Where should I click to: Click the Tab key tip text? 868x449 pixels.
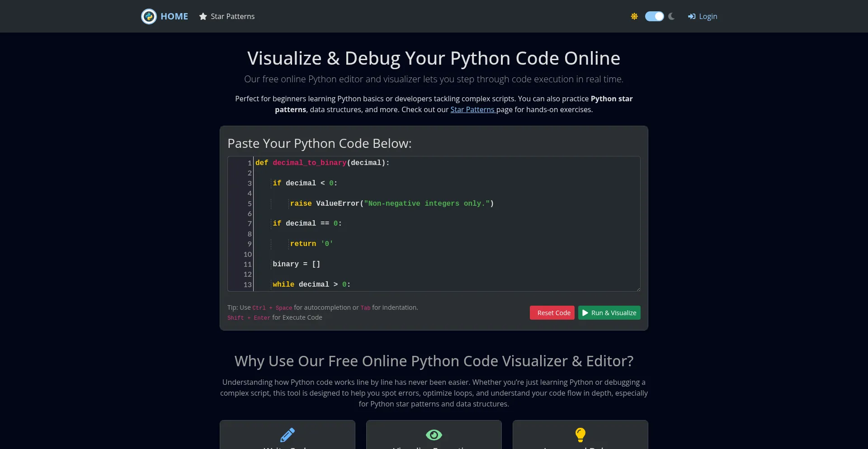[x=365, y=308]
